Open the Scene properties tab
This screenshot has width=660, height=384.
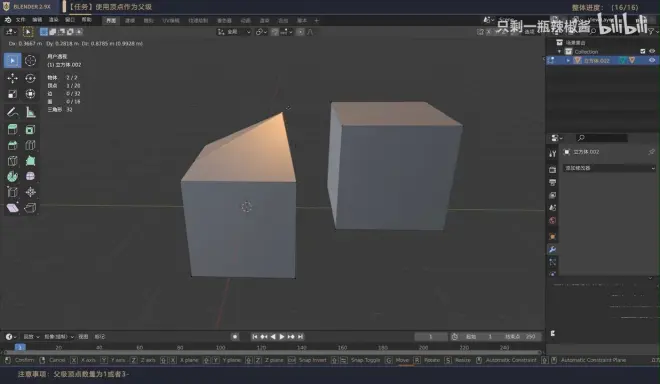click(x=552, y=208)
